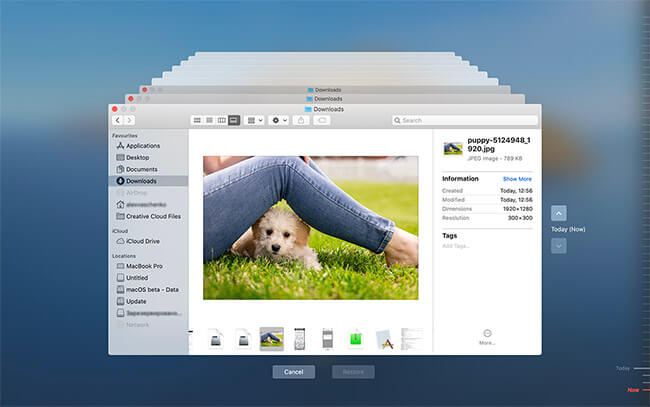Select gallery view in toolbar
The image size is (650, 407).
point(234,120)
